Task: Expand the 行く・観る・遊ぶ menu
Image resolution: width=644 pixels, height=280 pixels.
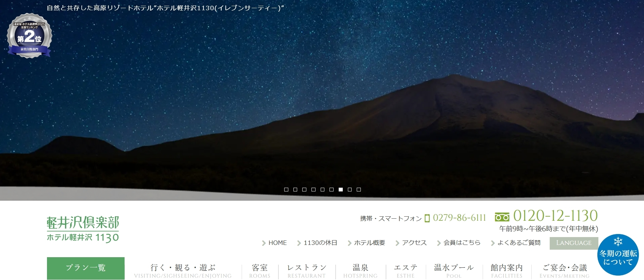Action: [183, 271]
